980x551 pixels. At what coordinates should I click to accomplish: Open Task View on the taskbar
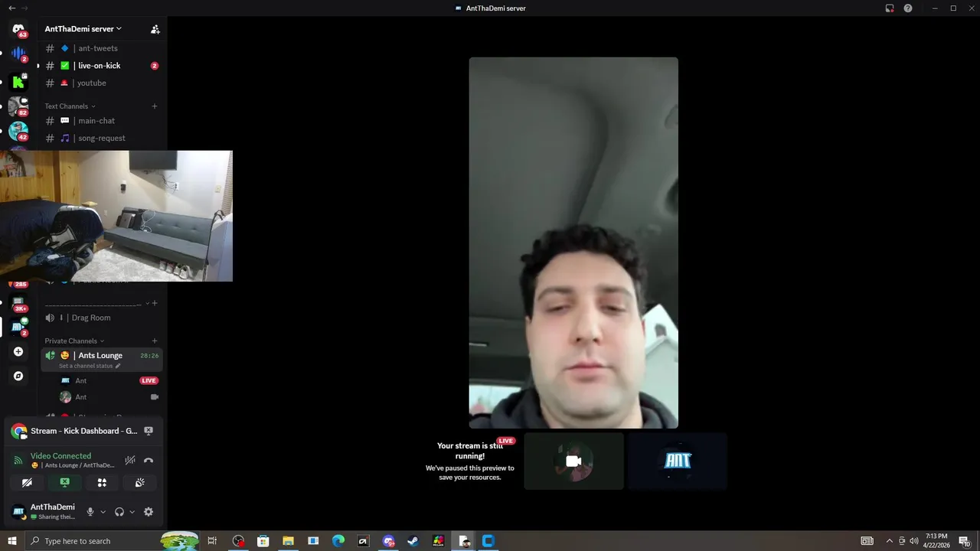pyautogui.click(x=213, y=541)
